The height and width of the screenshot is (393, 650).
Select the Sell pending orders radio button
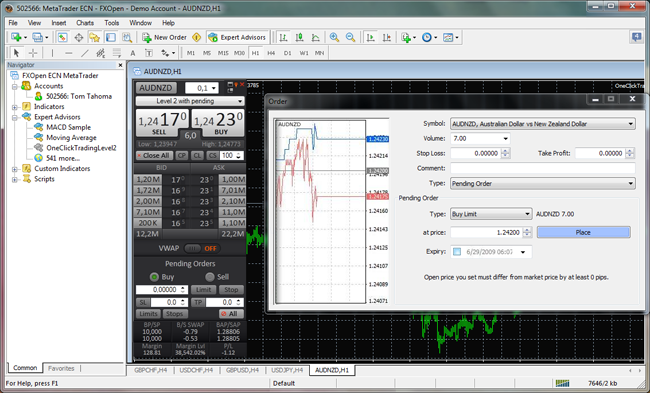pyautogui.click(x=210, y=277)
